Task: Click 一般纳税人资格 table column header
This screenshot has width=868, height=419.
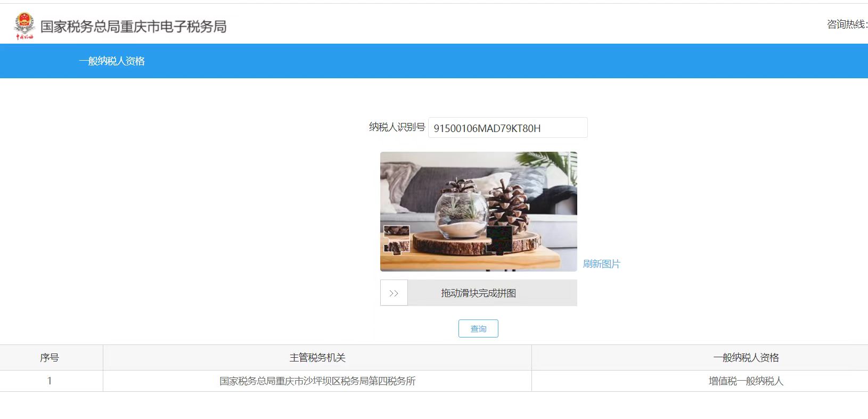Action: (746, 358)
